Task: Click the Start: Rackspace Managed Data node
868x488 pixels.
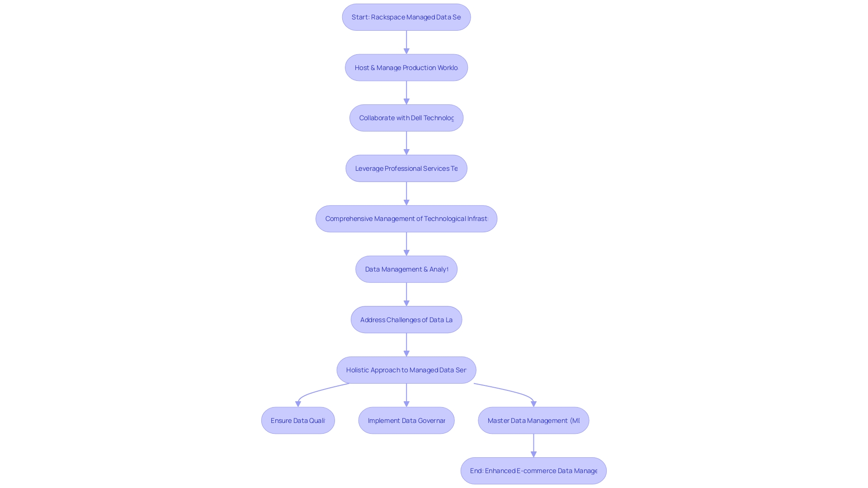Action: pos(406,17)
